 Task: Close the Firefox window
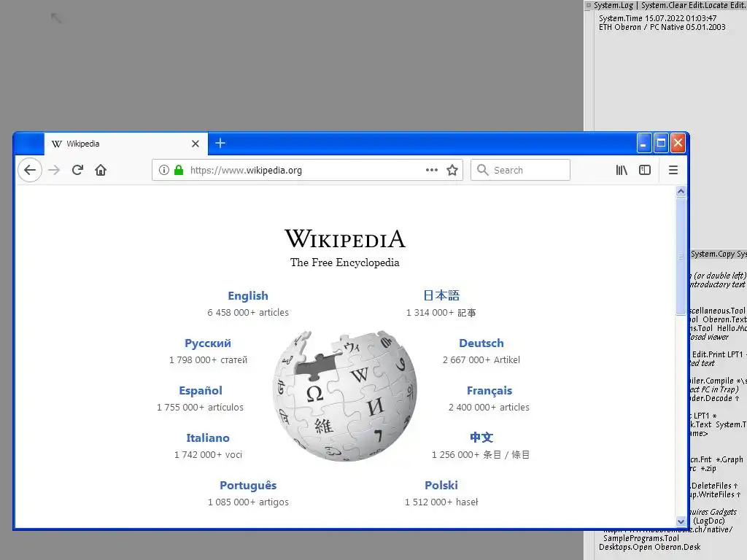click(x=678, y=143)
